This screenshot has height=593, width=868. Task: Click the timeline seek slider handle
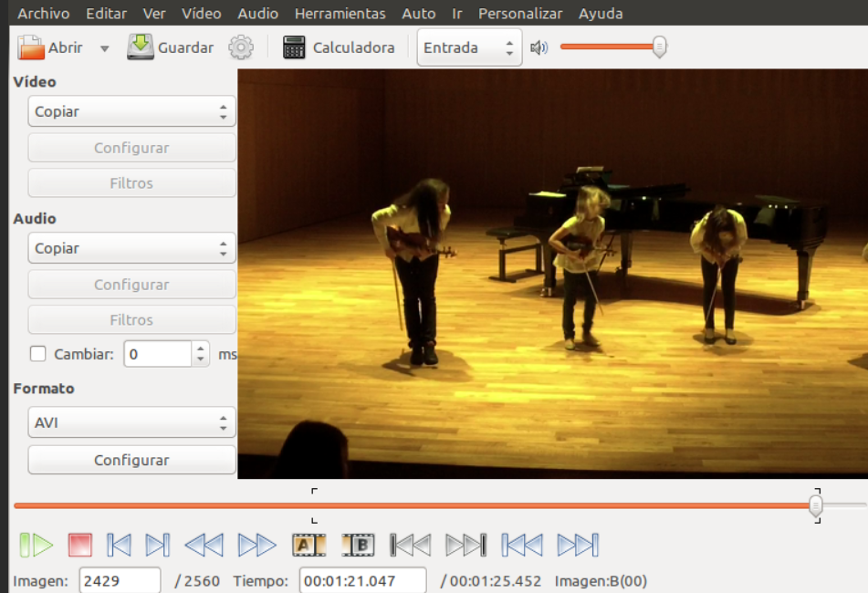815,505
